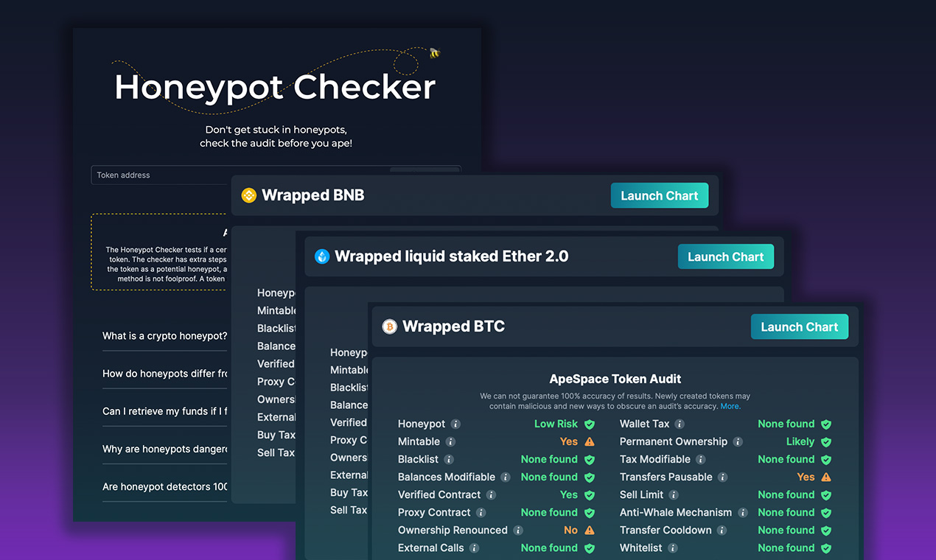Click green shield beside Permanent Ownership Likely

coord(826,441)
